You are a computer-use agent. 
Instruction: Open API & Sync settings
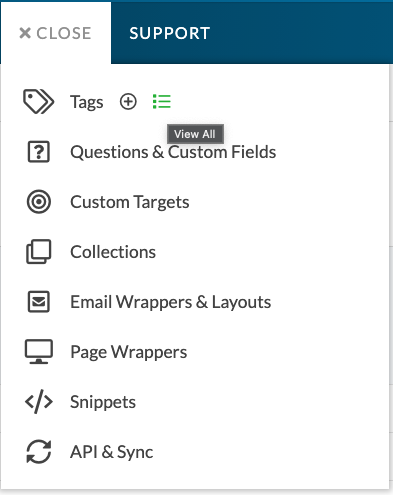pyautogui.click(x=112, y=452)
